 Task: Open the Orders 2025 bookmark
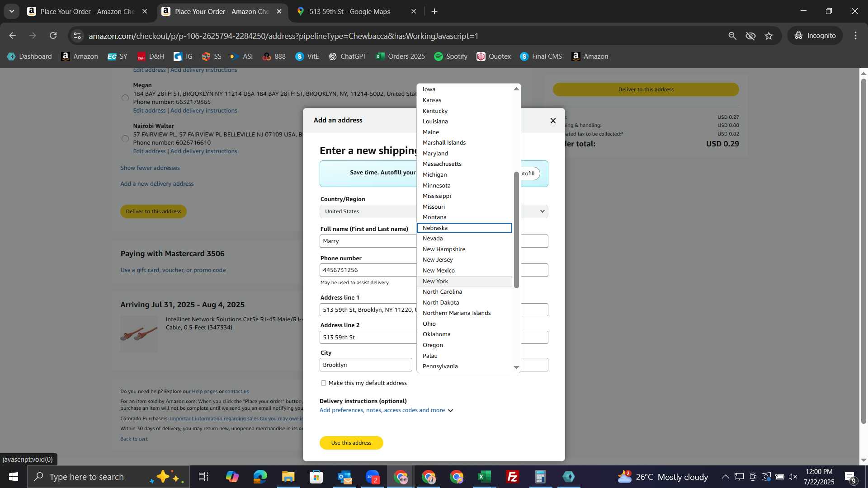pos(401,56)
